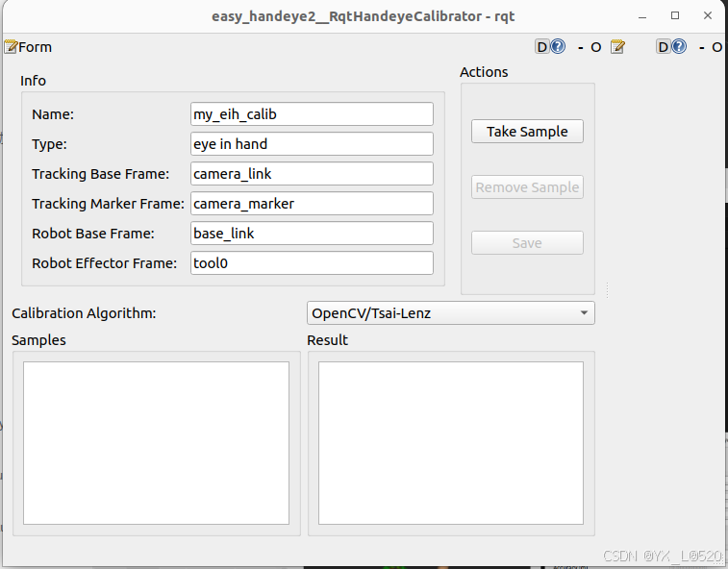The width and height of the screenshot is (728, 569).
Task: Click the right-hand O button at window edge
Action: 716,47
